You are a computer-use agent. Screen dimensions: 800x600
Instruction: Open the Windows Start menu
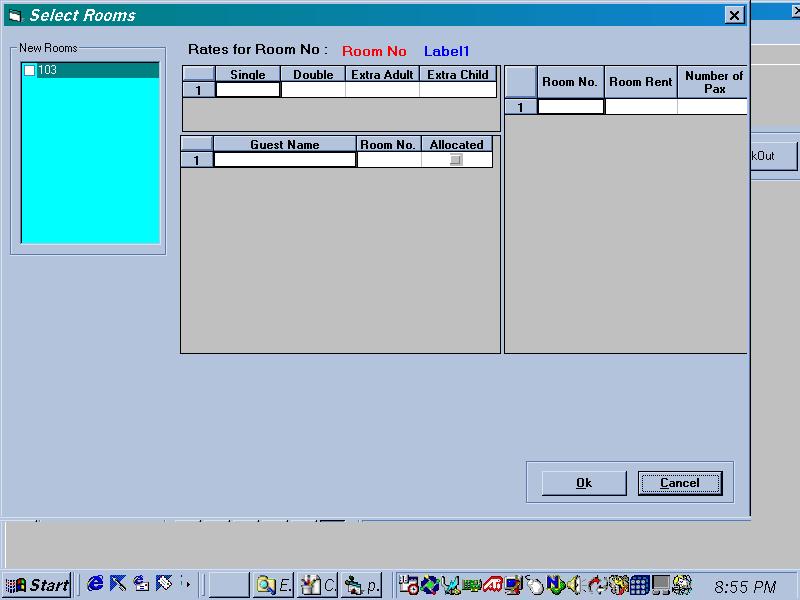(38, 585)
